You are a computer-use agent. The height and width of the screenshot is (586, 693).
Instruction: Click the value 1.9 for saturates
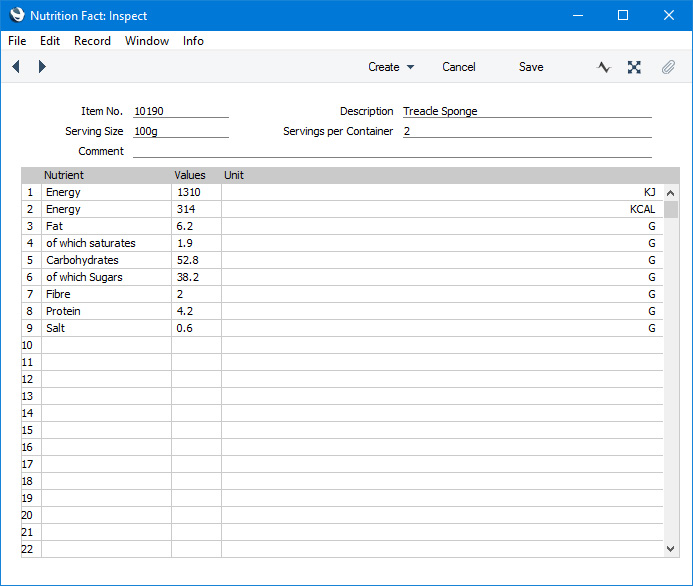point(197,243)
